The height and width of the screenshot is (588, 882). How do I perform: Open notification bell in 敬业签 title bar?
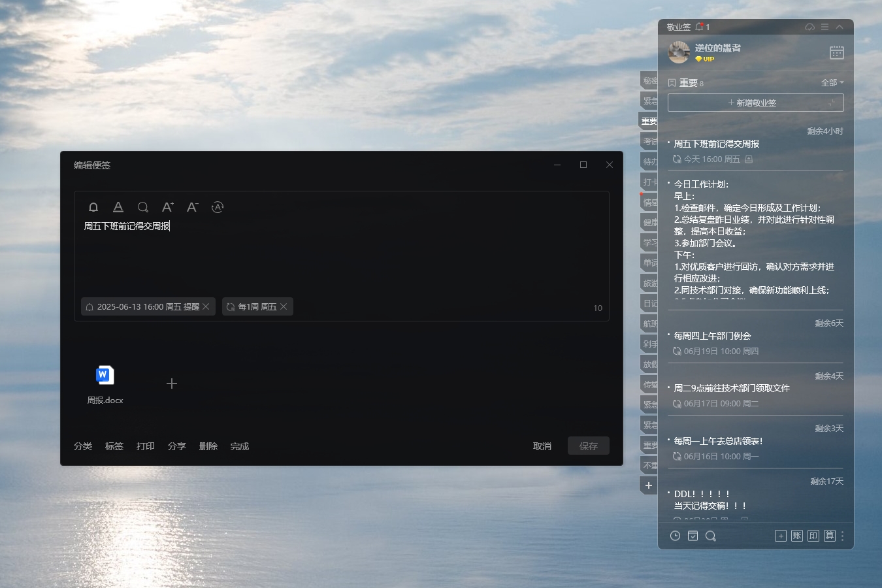700,27
